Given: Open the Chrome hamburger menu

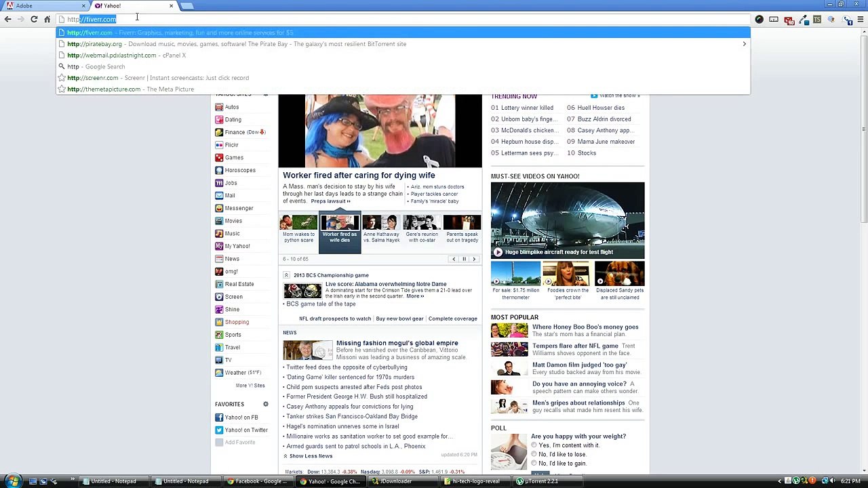Looking at the screenshot, I should [861, 20].
